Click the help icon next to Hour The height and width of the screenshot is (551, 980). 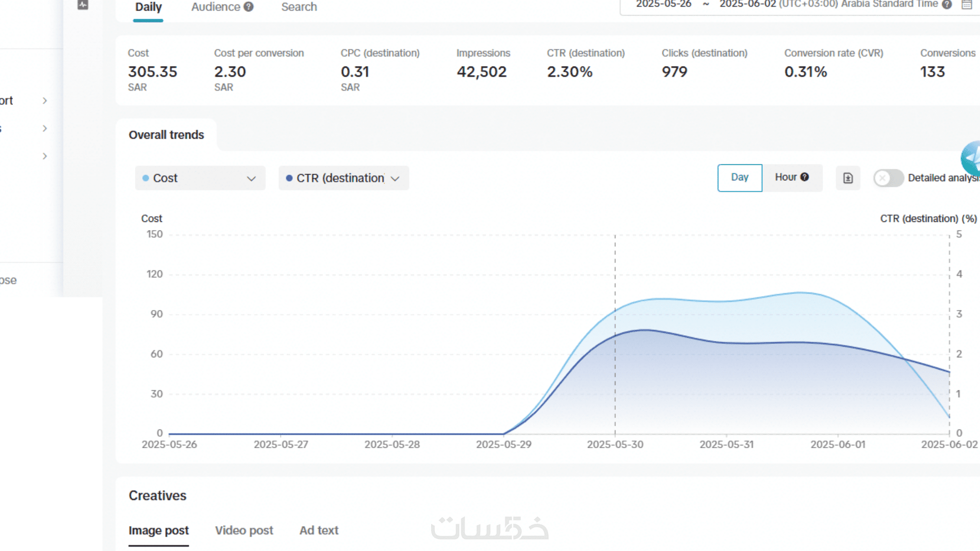pyautogui.click(x=805, y=177)
